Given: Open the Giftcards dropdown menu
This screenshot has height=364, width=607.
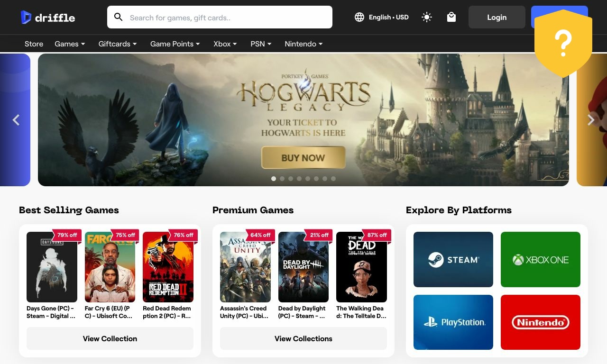Looking at the screenshot, I should click(118, 44).
